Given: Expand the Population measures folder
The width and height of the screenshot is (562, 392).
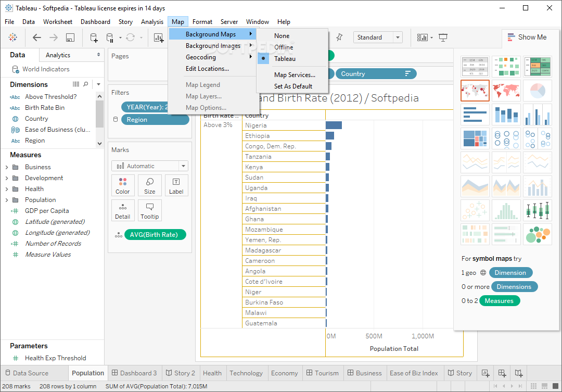Looking at the screenshot, I should tap(7, 200).
